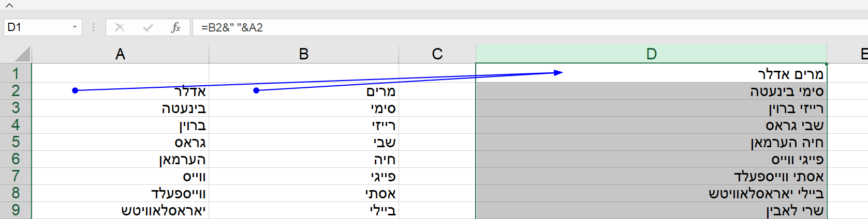
Task: Click the Name Box showing D1
Action: 36,27
